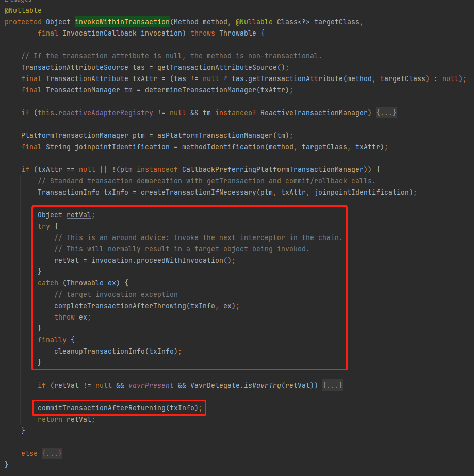The width and height of the screenshot is (474, 476).
Task: Click createTransactionIfNecessary method call
Action: point(199,193)
